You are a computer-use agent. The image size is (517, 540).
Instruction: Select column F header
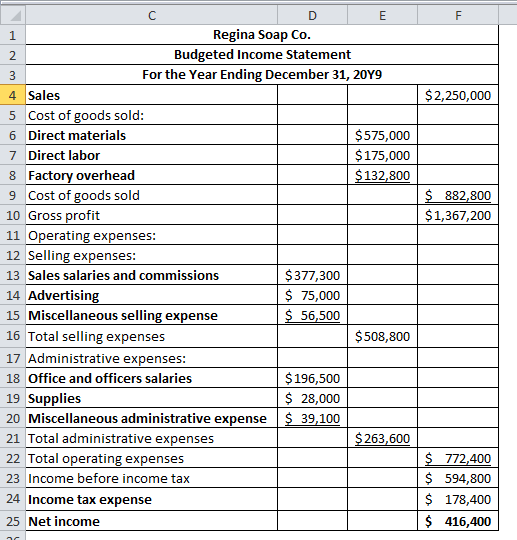(458, 15)
